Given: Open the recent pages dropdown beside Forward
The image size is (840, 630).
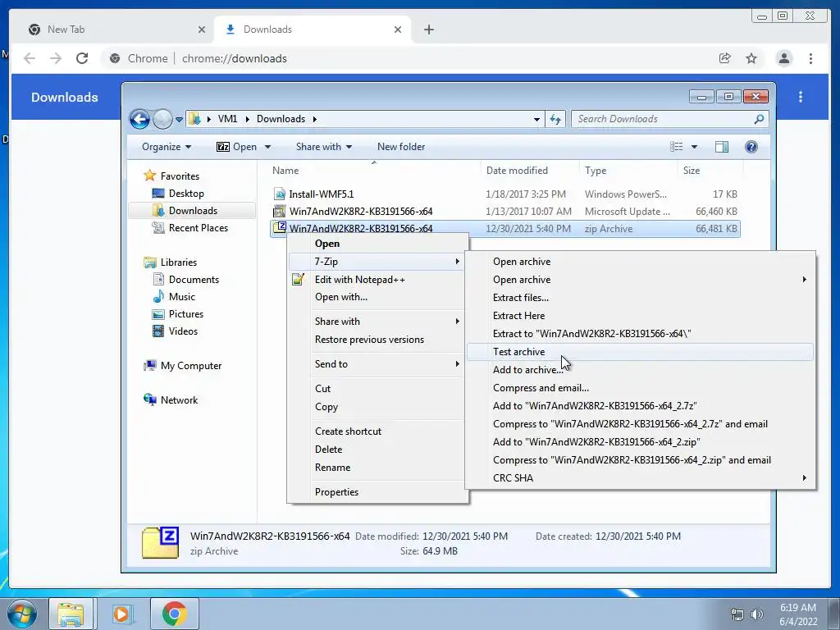Looking at the screenshot, I should [x=179, y=120].
